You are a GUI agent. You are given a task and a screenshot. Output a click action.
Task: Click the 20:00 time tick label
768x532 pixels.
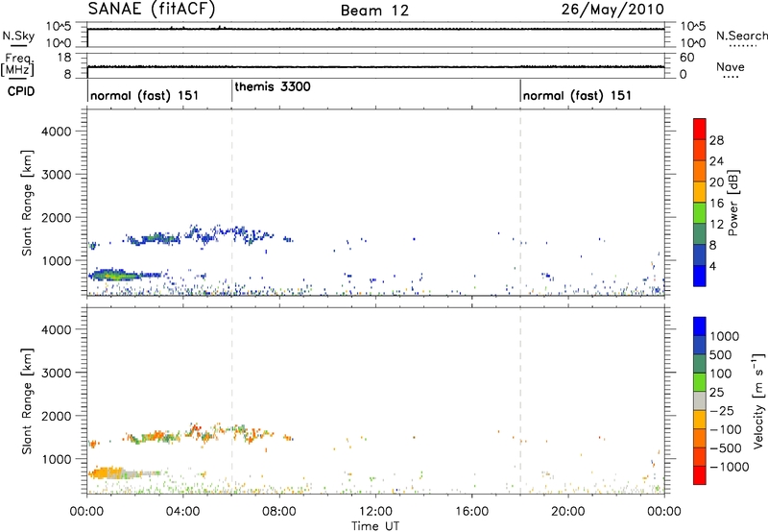[568, 512]
